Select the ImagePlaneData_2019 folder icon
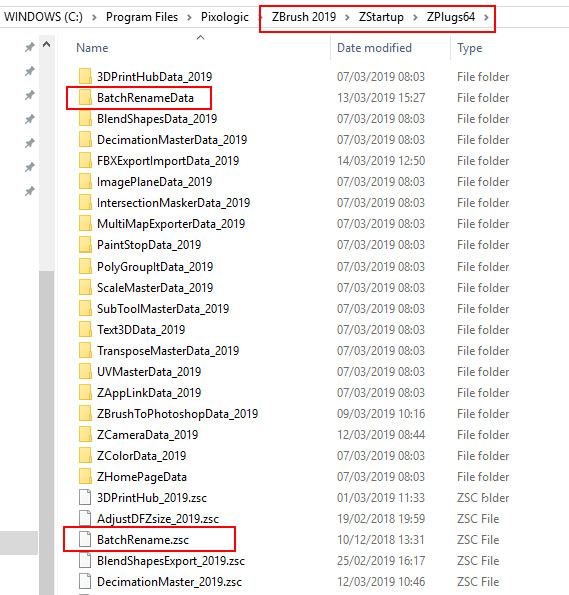Viewport: 569px width, 595px height. pos(85,182)
